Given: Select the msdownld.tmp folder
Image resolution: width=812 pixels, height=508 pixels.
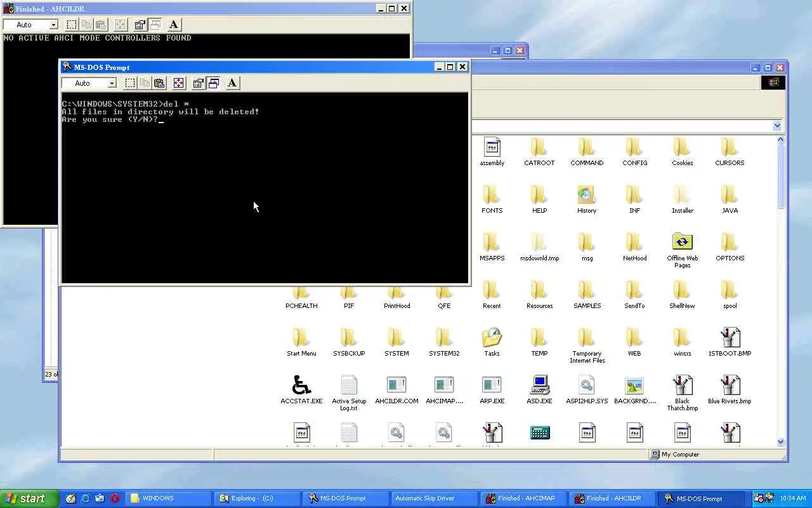Looking at the screenshot, I should (539, 247).
